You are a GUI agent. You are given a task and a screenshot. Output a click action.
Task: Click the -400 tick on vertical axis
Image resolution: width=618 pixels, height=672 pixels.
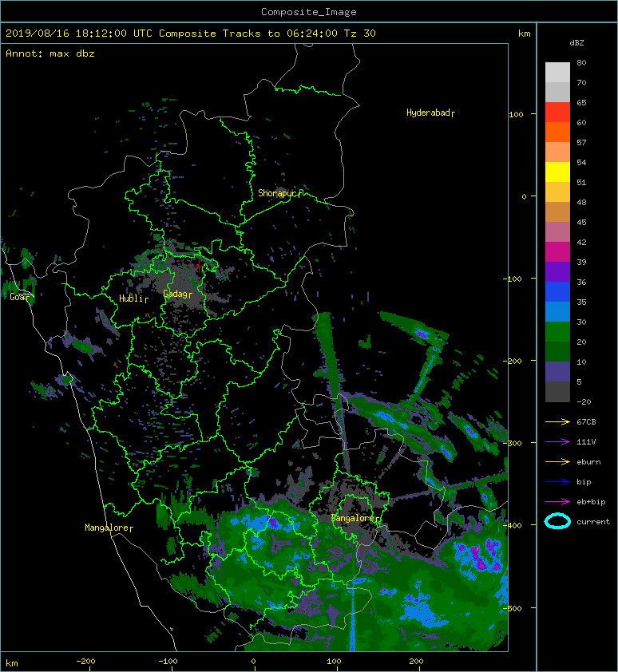[x=513, y=525]
